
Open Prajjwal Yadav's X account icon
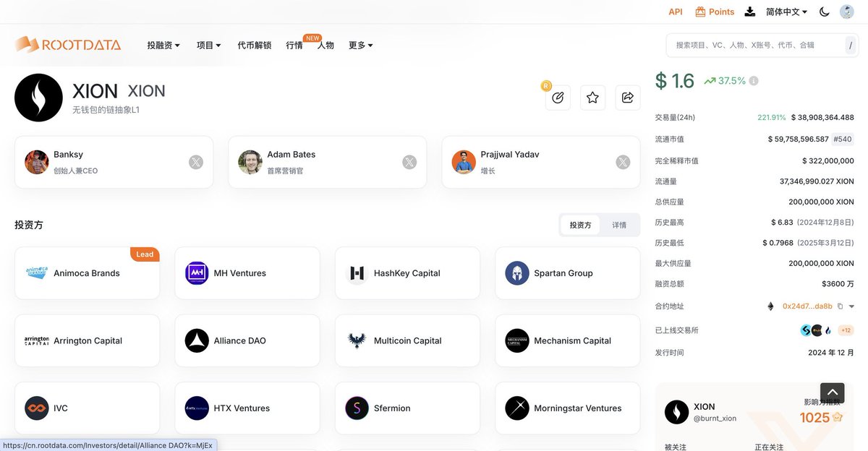[623, 162]
